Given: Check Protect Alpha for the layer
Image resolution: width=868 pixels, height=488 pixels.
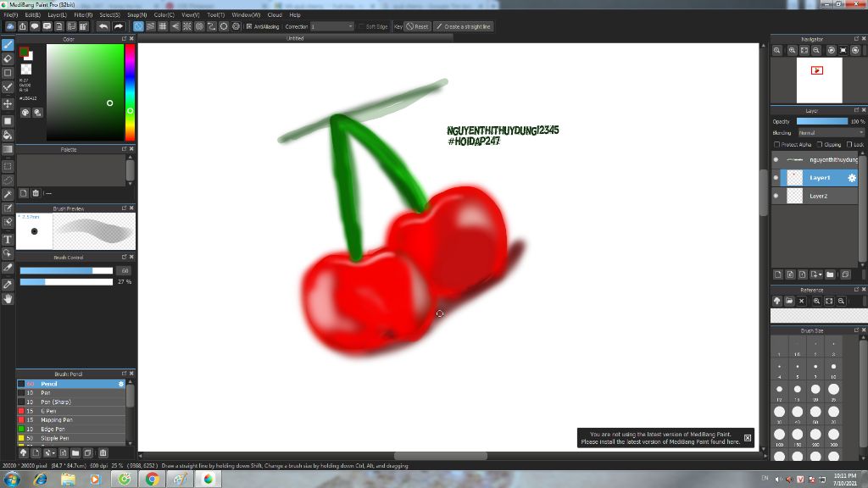Looking at the screenshot, I should click(776, 144).
